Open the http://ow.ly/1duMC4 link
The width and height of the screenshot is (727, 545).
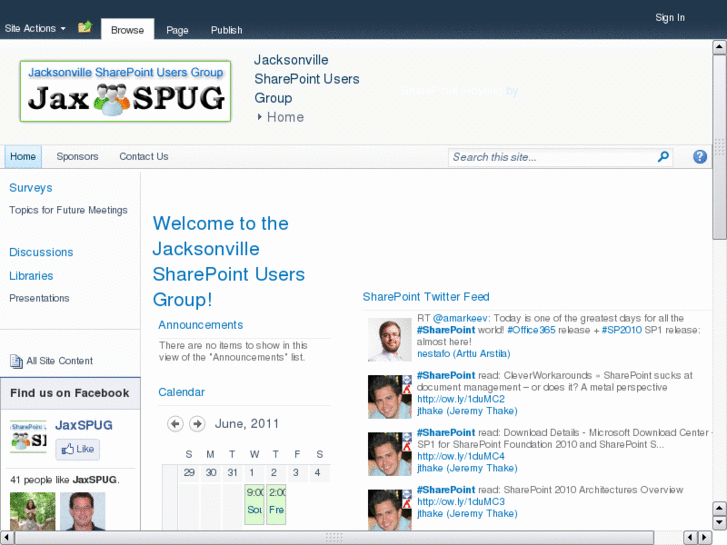click(x=461, y=456)
